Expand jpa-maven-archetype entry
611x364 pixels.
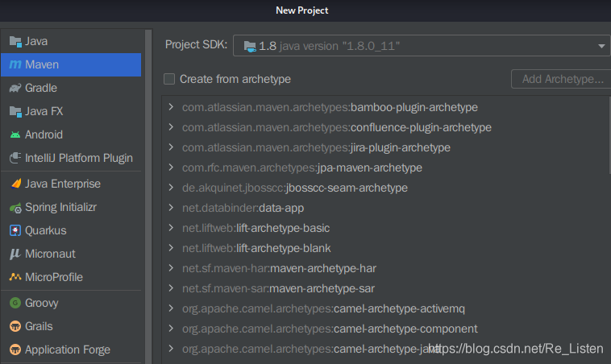click(x=171, y=167)
